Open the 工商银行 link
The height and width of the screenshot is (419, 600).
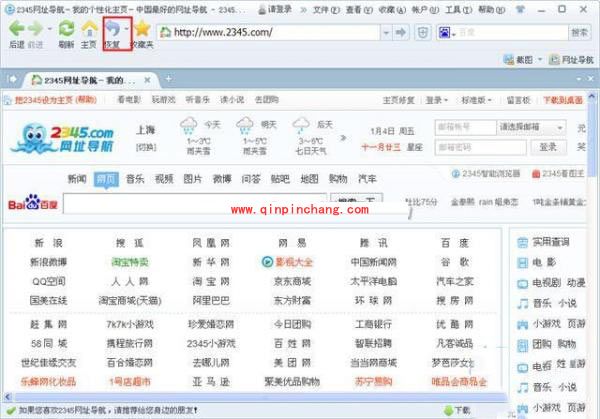[x=373, y=324]
